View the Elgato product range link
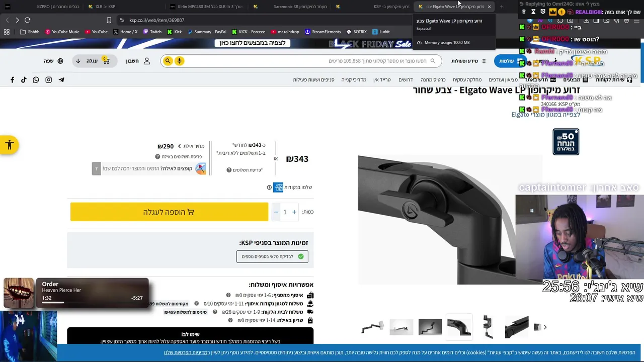The image size is (644, 362). [x=546, y=115]
